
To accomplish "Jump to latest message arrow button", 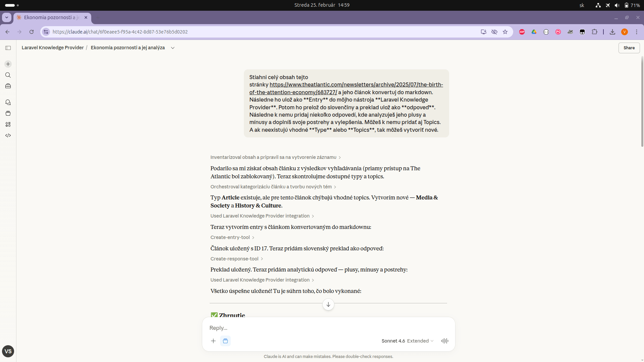I will (328, 304).
